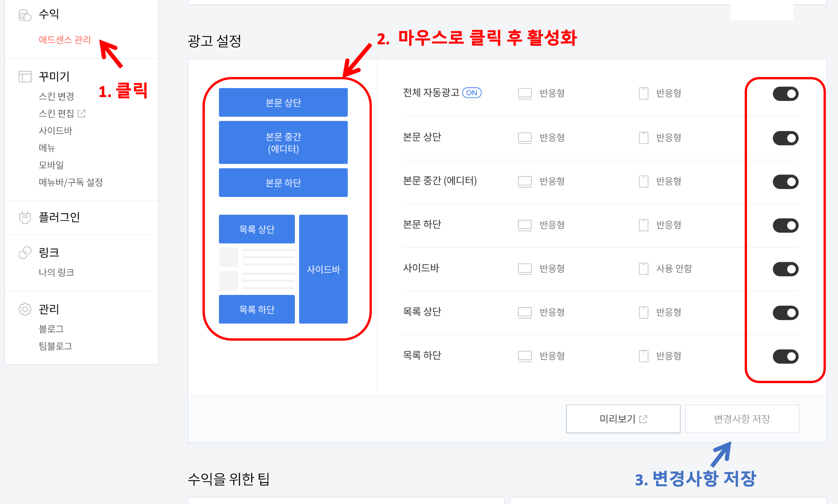This screenshot has height=504, width=838.
Task: Open 스킨 변경 menu item
Action: pos(56,96)
